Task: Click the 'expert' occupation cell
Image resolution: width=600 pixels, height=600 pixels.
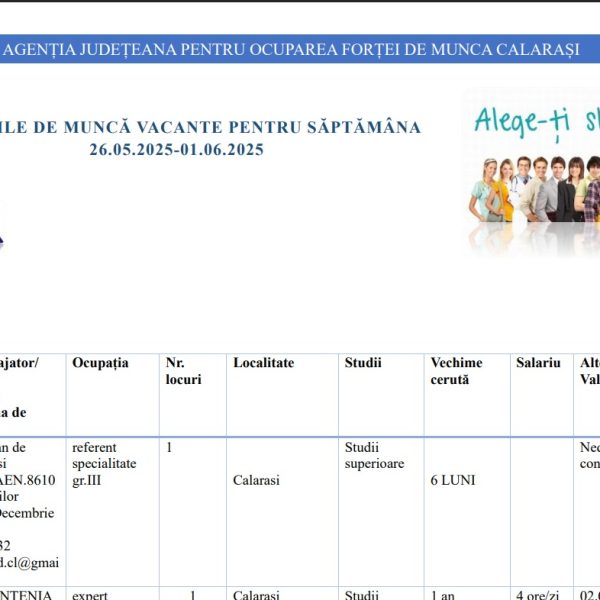Action: tap(90, 594)
